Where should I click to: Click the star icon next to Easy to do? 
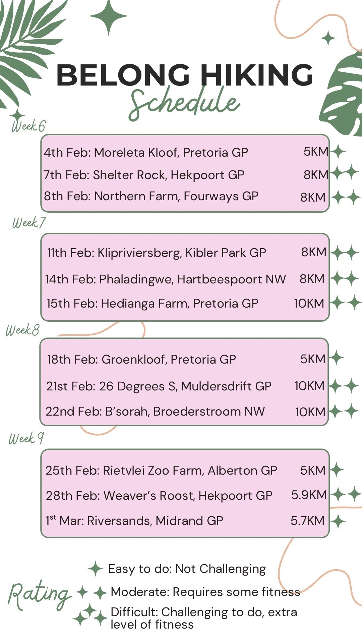tap(96, 569)
